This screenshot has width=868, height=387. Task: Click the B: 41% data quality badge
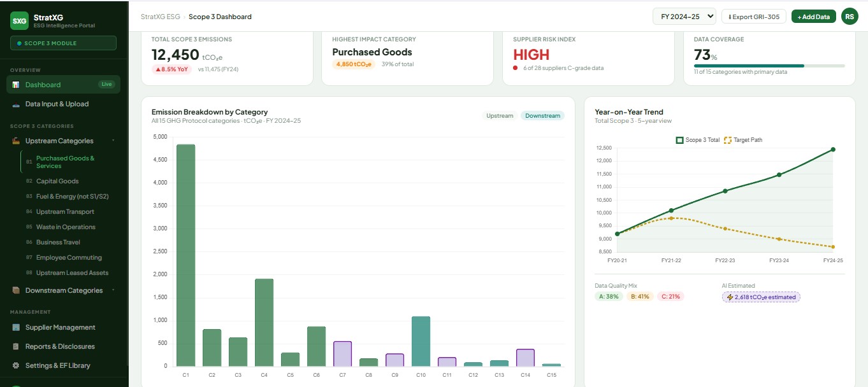640,297
